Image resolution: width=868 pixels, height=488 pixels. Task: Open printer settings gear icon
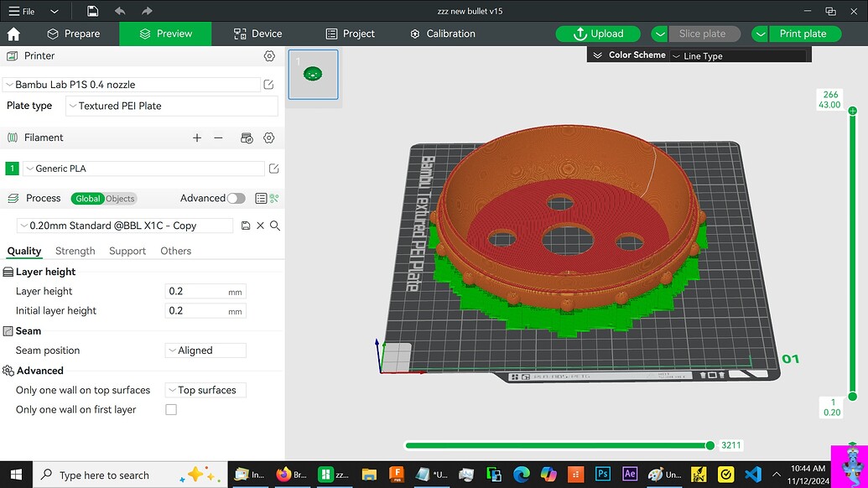point(269,56)
